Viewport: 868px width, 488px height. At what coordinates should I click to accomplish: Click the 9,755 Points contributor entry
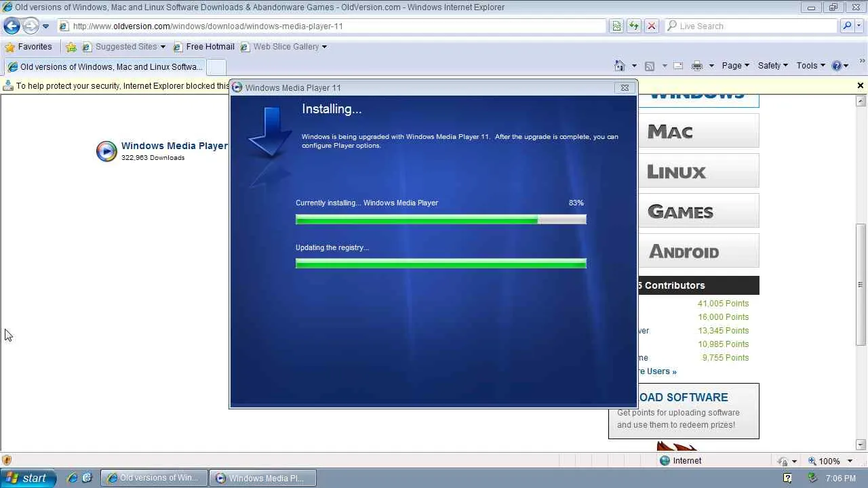[x=726, y=358]
